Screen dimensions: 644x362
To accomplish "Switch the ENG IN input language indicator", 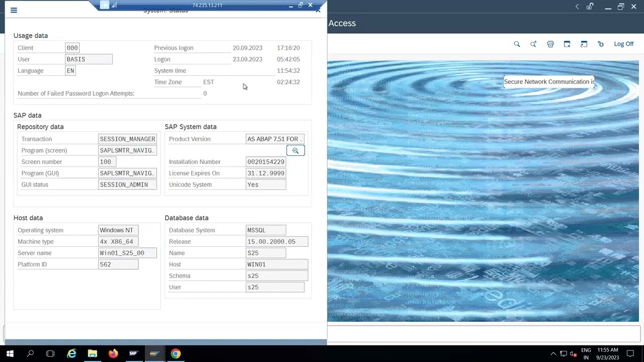I will pos(586,354).
